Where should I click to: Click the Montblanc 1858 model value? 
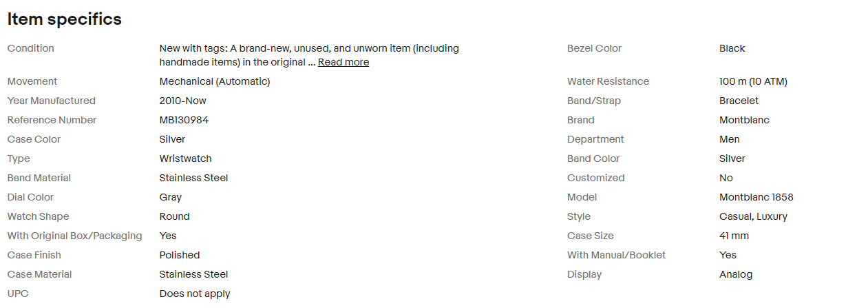click(x=756, y=197)
